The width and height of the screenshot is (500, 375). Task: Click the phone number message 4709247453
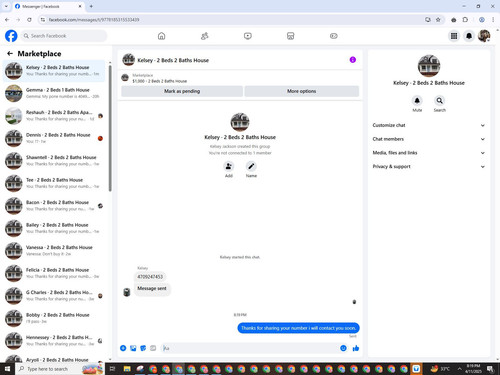150,277
